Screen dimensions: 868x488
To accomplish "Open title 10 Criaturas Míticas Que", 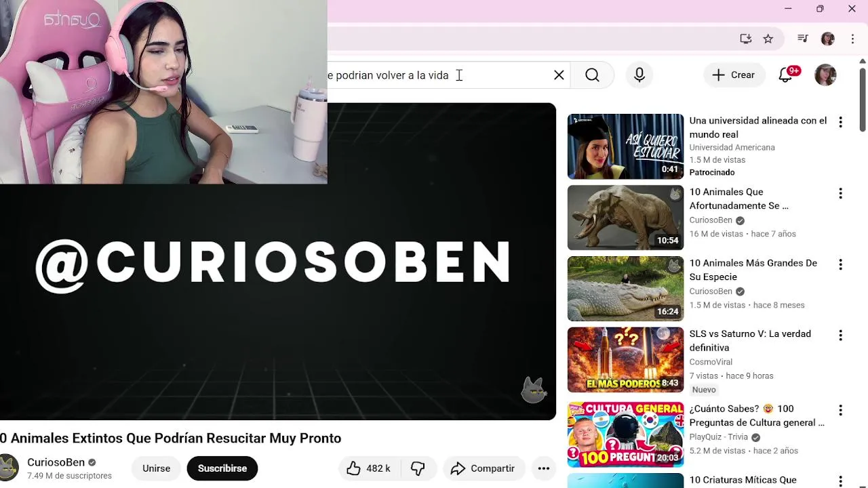I will [x=743, y=480].
